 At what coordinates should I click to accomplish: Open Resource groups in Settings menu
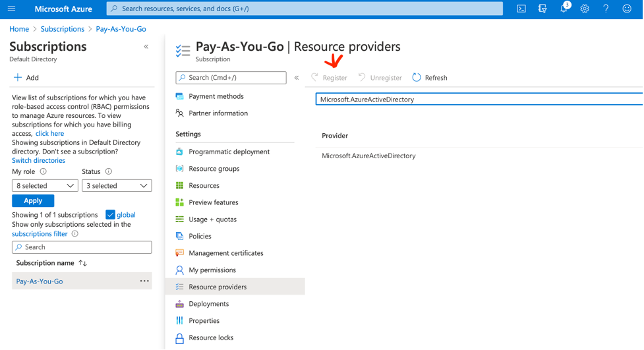point(214,169)
